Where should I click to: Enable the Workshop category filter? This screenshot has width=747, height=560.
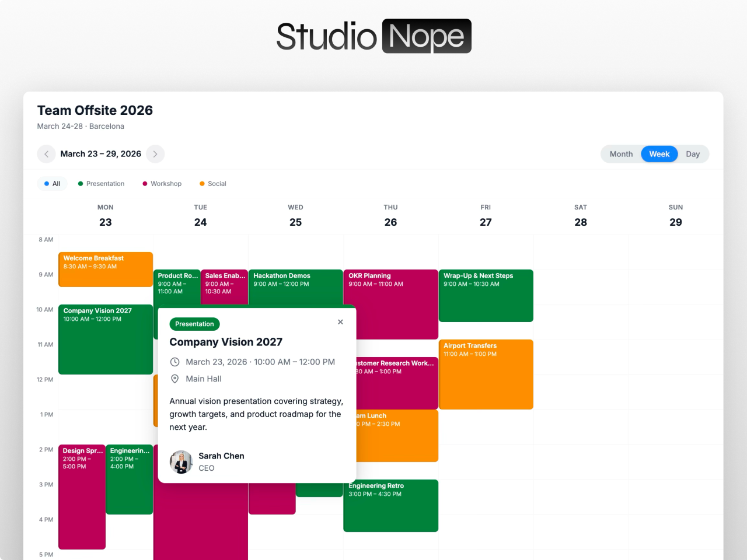point(162,183)
